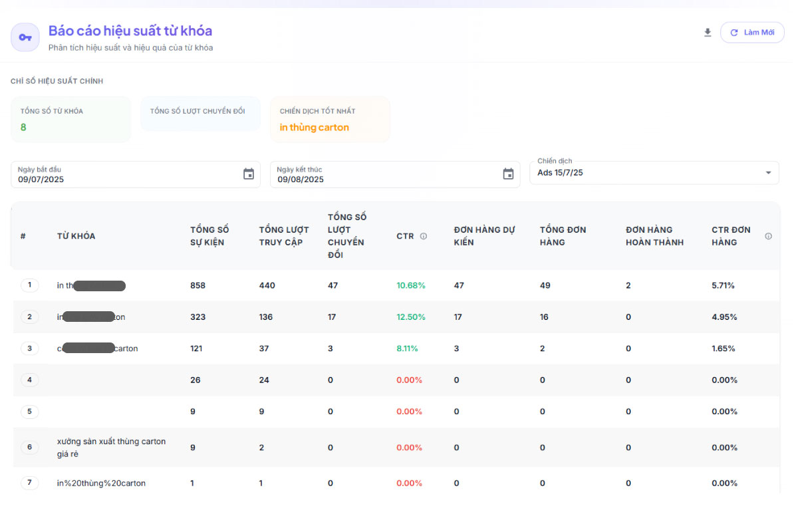Click the key icon next to report title
The height and width of the screenshot is (532, 798).
pyautogui.click(x=25, y=37)
